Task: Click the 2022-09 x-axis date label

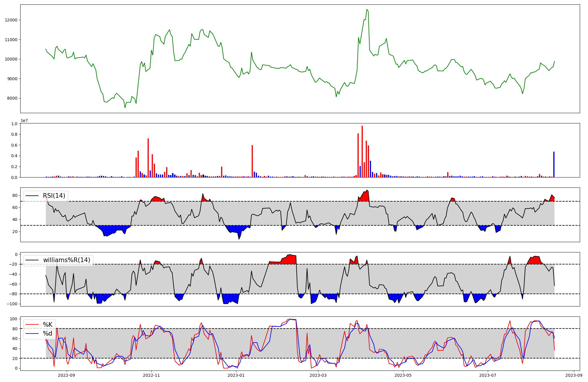Action: tap(67, 375)
